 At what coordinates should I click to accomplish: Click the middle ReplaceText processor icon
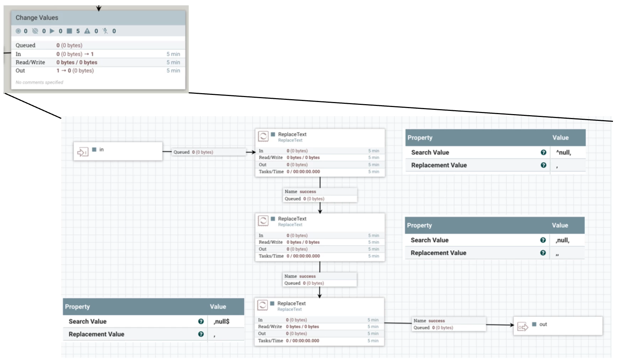263,220
